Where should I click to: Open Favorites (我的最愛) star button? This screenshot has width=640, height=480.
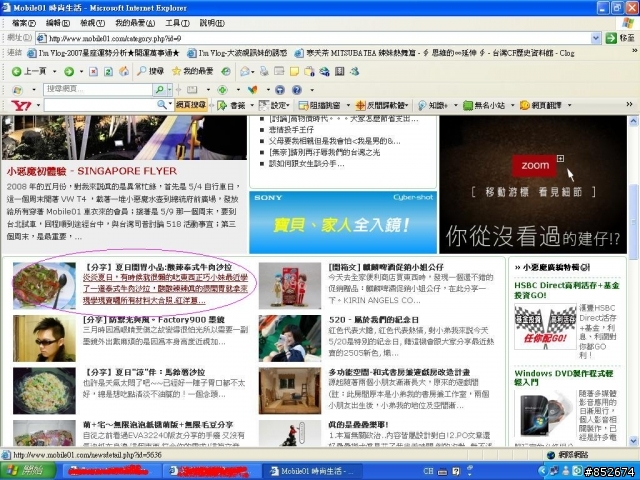[192, 71]
